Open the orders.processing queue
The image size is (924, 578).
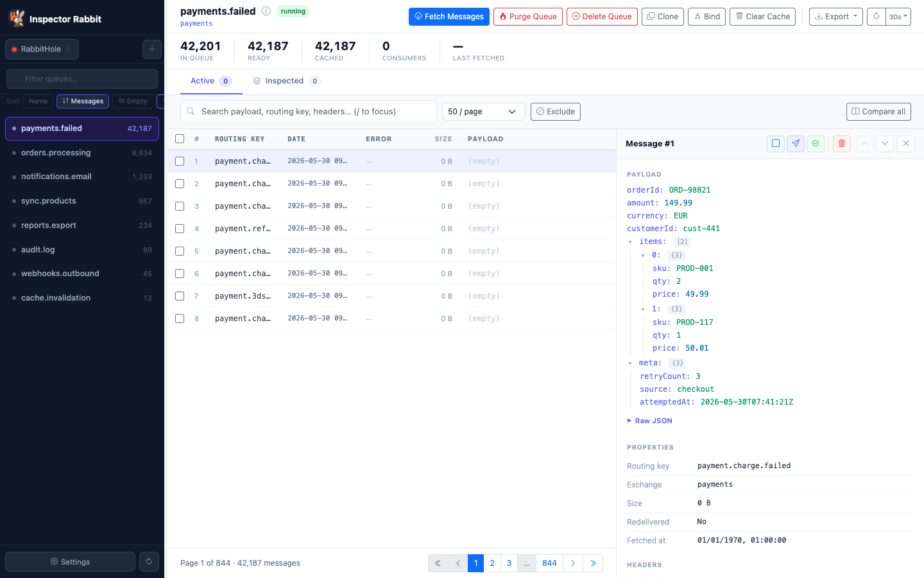pos(82,153)
